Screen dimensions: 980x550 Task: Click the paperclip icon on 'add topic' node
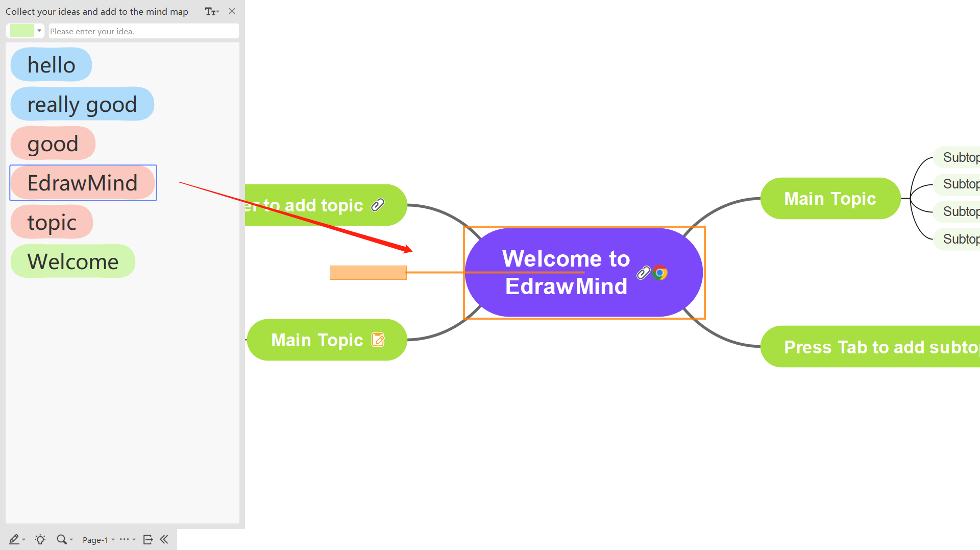click(x=378, y=205)
